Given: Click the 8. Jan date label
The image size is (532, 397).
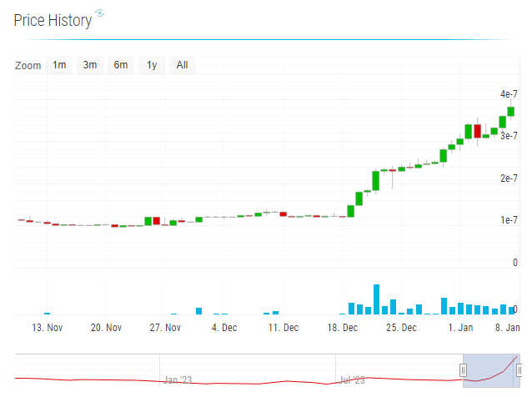Looking at the screenshot, I should click(x=508, y=328).
